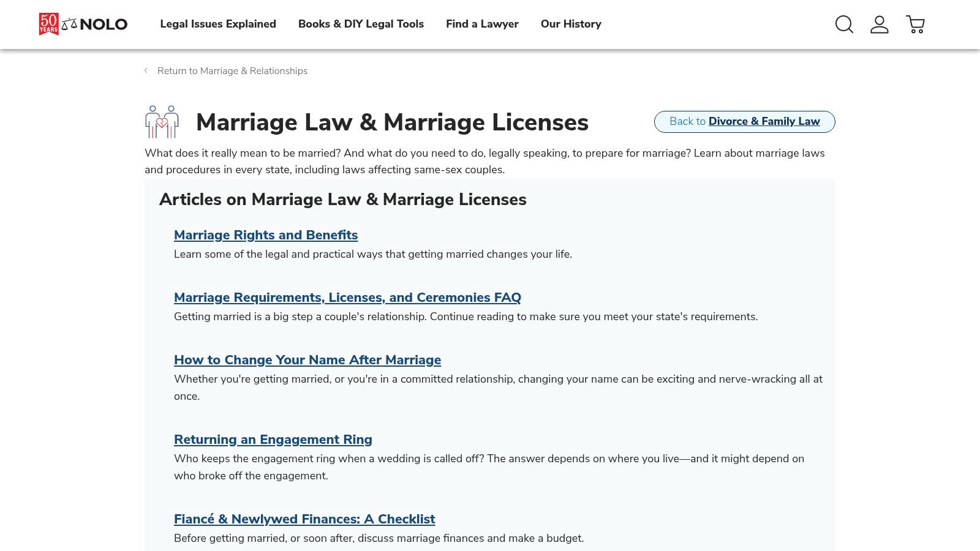Open Marriage Rights and Benefits article
The image size is (980, 551).
(266, 235)
